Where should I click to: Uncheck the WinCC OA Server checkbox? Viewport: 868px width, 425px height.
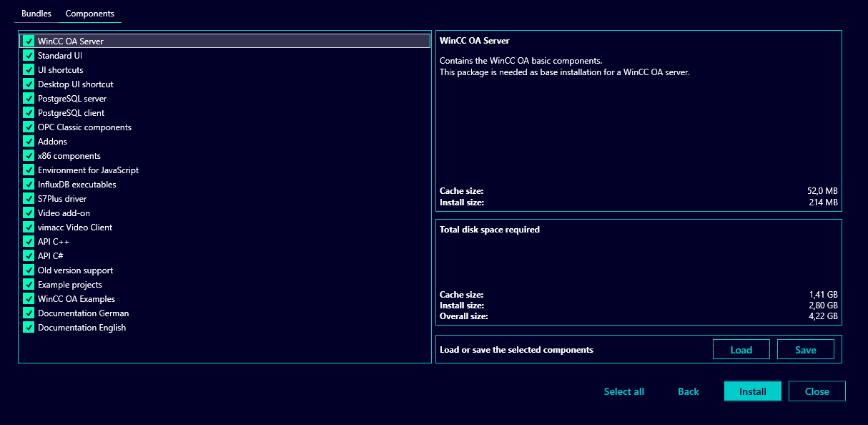[29, 41]
